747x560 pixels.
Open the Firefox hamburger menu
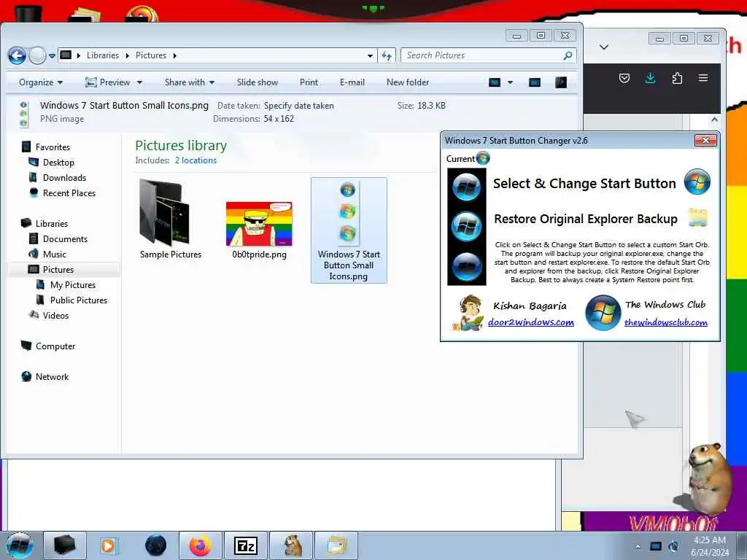[703, 77]
